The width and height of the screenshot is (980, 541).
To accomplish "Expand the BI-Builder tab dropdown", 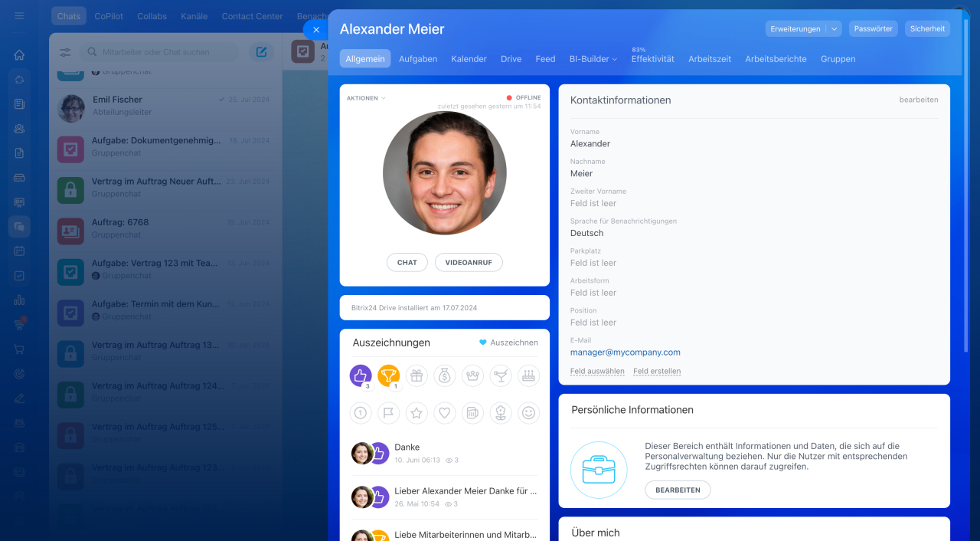I will (593, 59).
